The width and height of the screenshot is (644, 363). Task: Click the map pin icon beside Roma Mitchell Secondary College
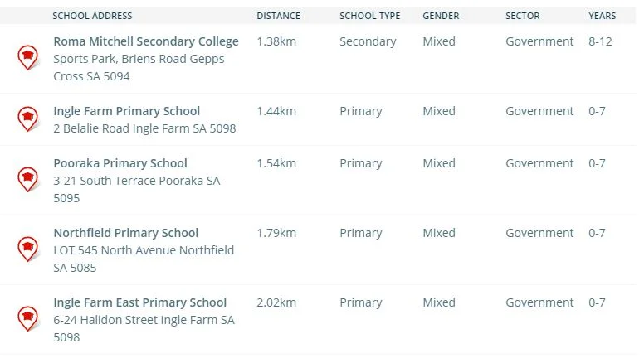coord(28,57)
